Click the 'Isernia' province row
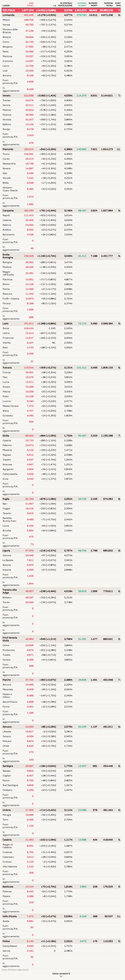This screenshot has width=125, height=980. (61, 951)
